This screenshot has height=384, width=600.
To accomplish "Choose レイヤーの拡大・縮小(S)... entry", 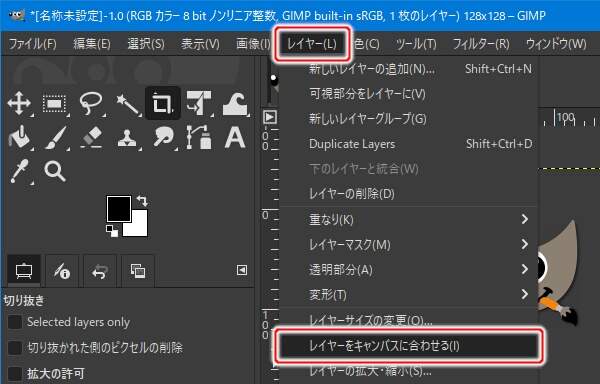I will (x=409, y=371).
